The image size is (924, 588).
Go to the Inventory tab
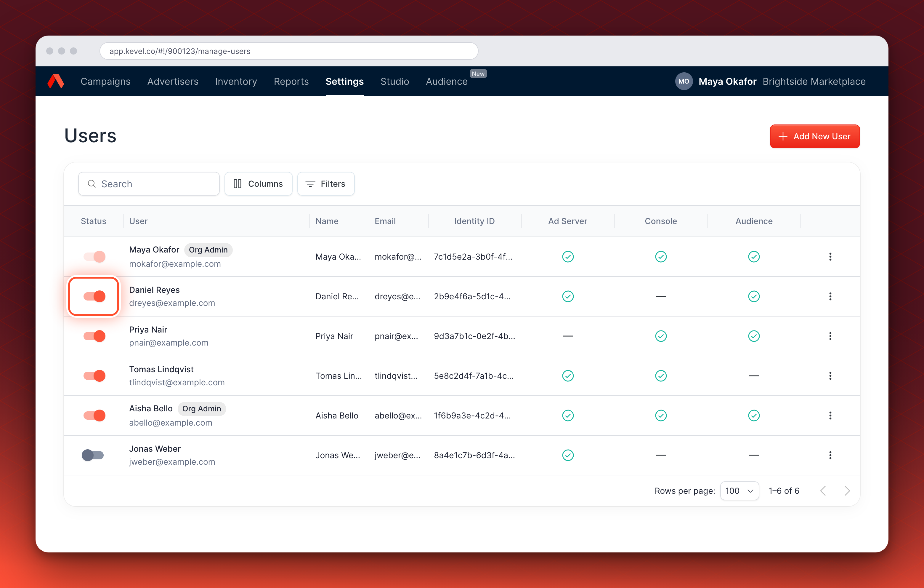pyautogui.click(x=236, y=82)
